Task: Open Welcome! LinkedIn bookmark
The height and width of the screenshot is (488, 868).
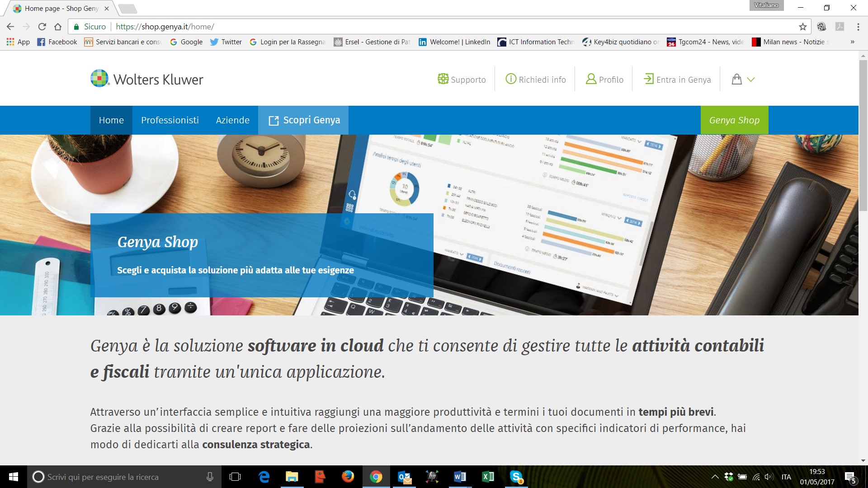Action: (454, 42)
